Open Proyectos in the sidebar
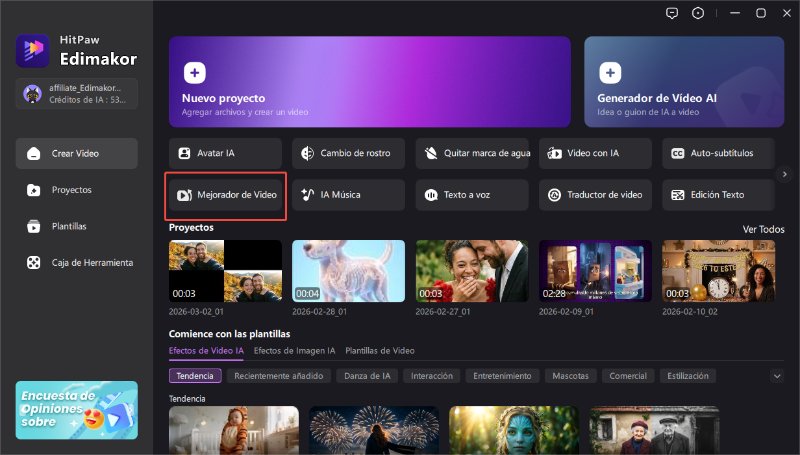 pos(77,190)
